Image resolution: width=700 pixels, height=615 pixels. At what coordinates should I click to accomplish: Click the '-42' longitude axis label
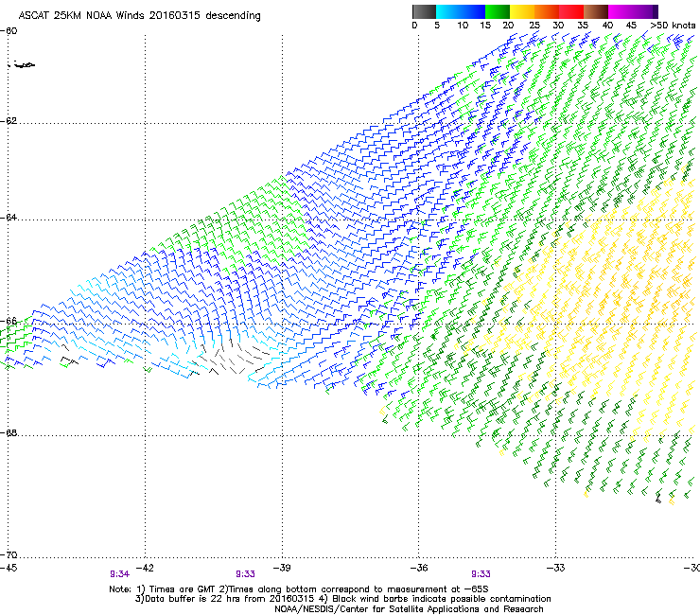[145, 568]
